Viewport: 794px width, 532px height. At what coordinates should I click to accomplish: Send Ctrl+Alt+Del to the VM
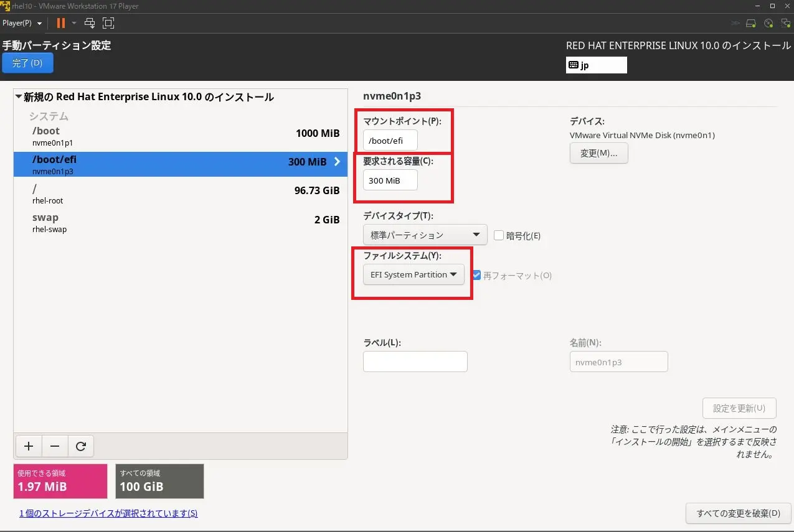pos(90,23)
